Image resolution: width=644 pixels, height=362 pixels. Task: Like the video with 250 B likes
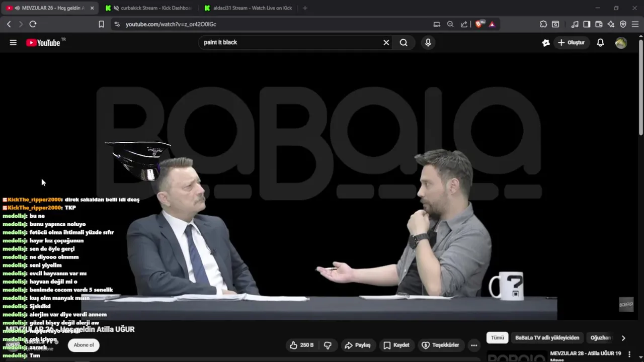point(301,345)
